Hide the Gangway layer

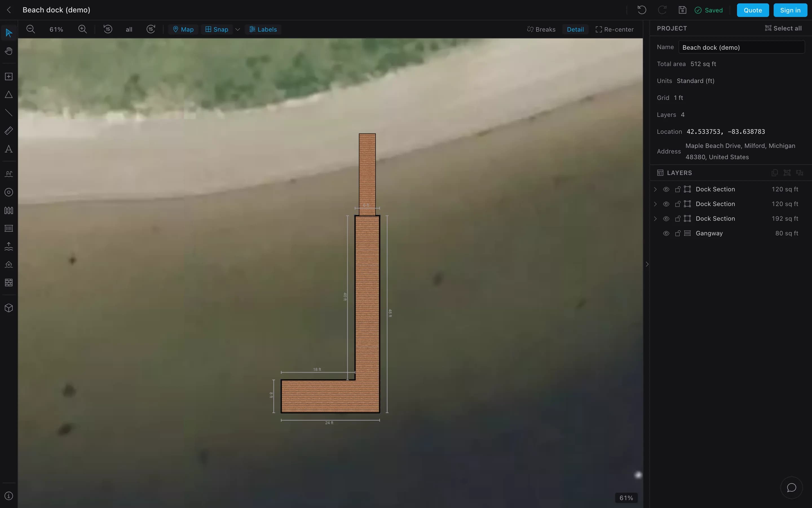666,233
